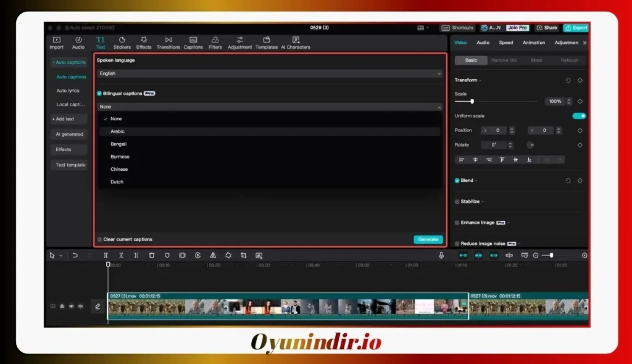
Task: Uncheck the Bilingual captions checkbox
Action: [99, 94]
